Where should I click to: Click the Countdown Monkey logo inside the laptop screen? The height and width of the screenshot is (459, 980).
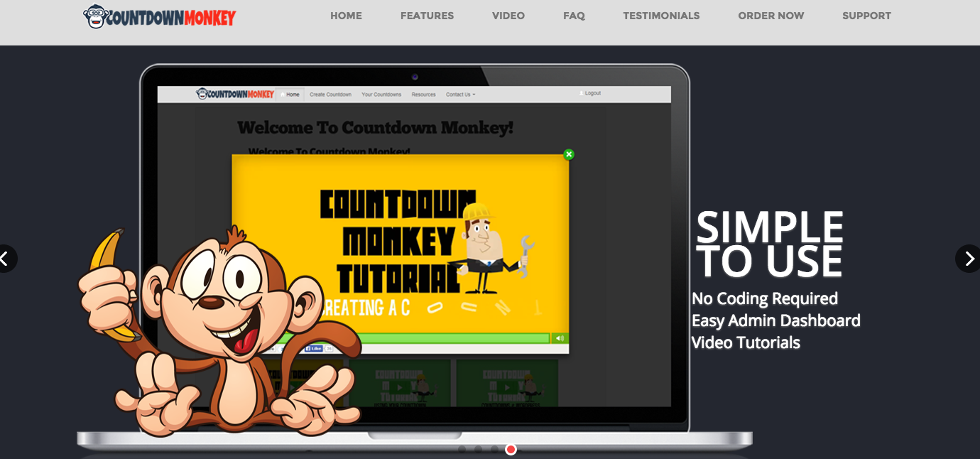[x=235, y=94]
